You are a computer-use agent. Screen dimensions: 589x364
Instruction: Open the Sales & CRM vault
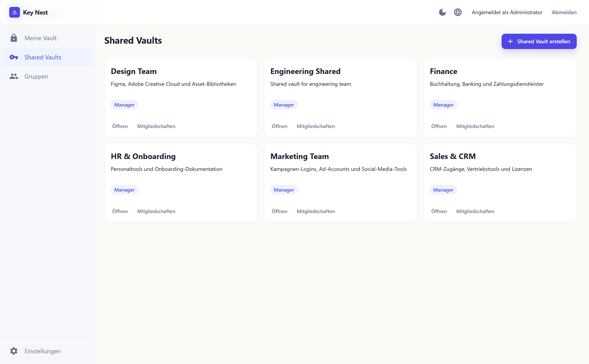(x=439, y=211)
